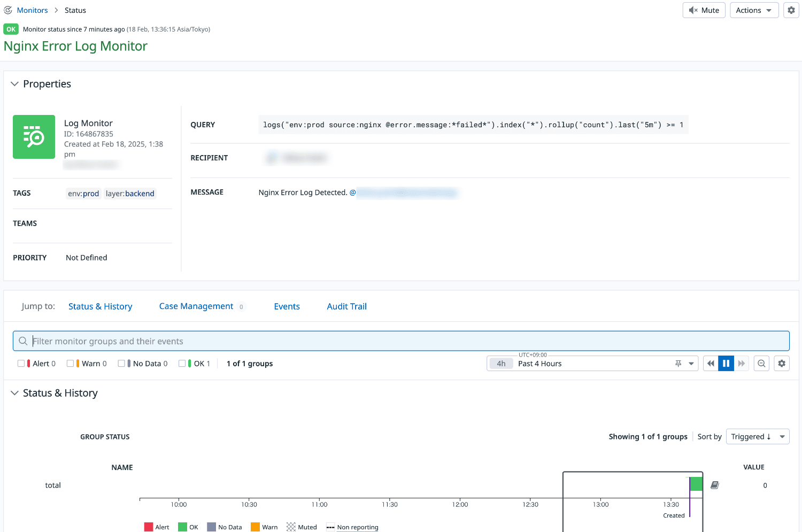Toggle the No Data filter checkbox
Screen dimensions: 802x532
tap(121, 364)
